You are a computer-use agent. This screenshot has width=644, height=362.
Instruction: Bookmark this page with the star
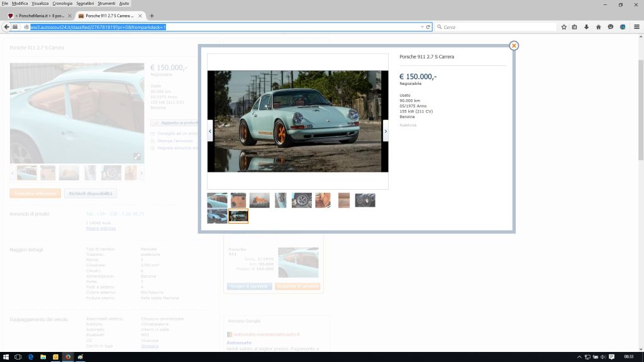pos(564,27)
